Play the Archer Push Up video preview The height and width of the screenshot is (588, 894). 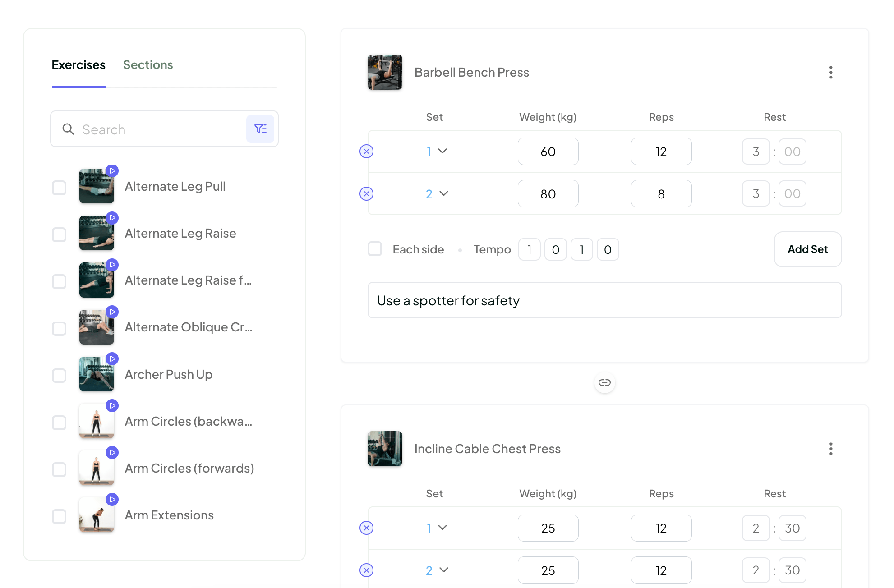(x=112, y=359)
